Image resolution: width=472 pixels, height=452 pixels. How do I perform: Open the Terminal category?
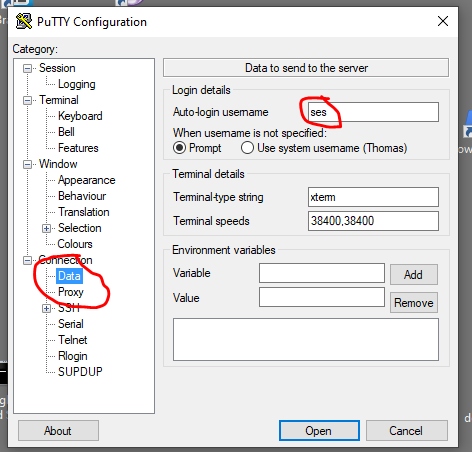coord(59,100)
